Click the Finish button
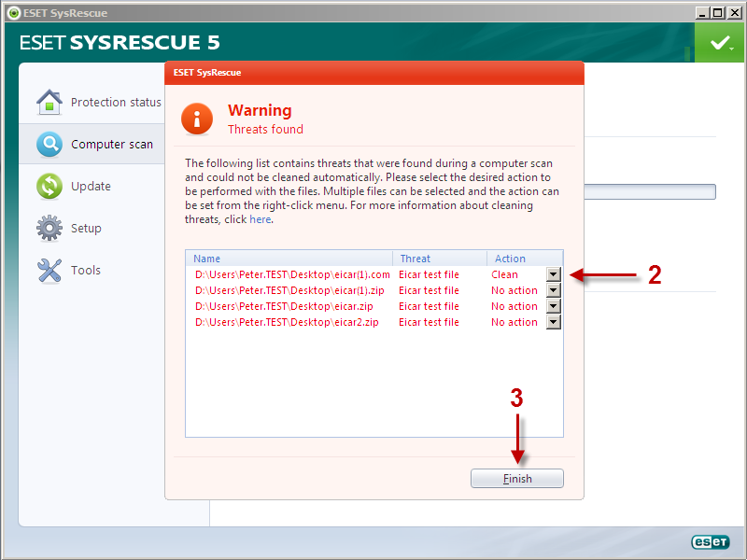747x560 pixels. tap(517, 479)
